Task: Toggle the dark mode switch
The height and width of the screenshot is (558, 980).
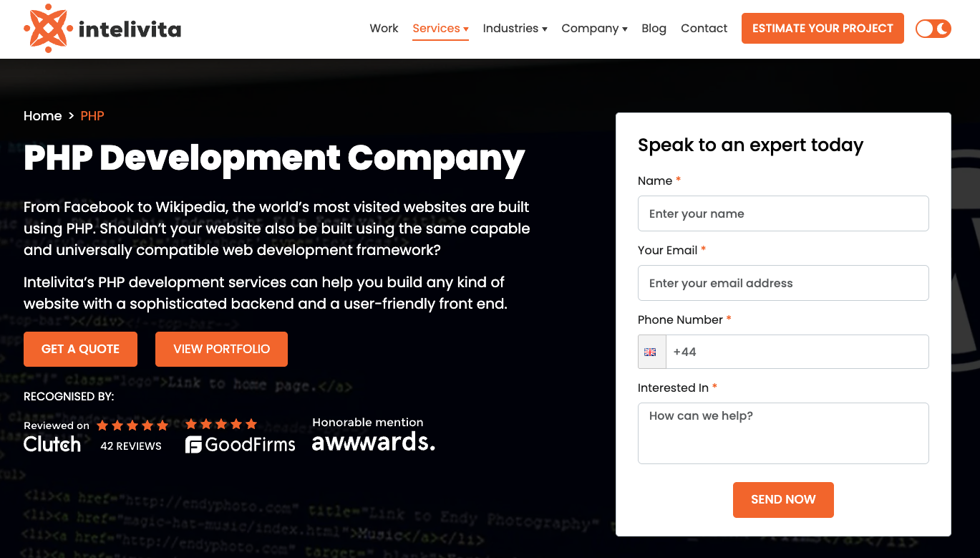Action: [933, 29]
